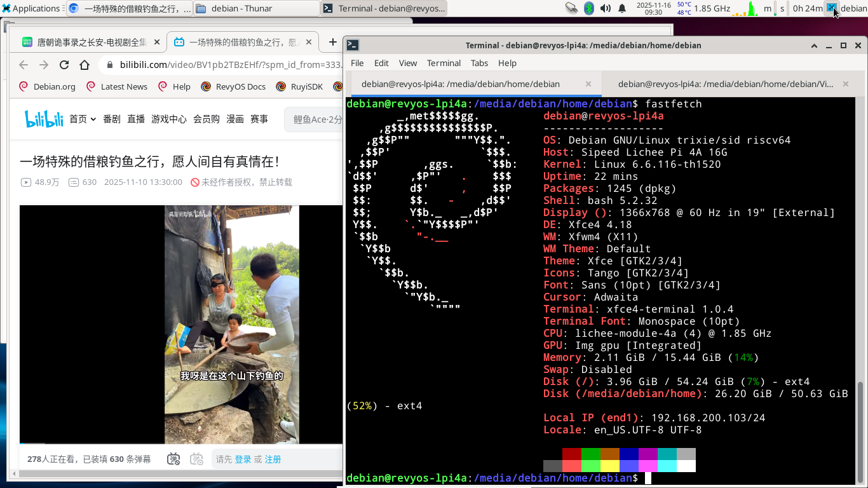Click the bilibili logo
868x488 pixels.
click(x=44, y=119)
